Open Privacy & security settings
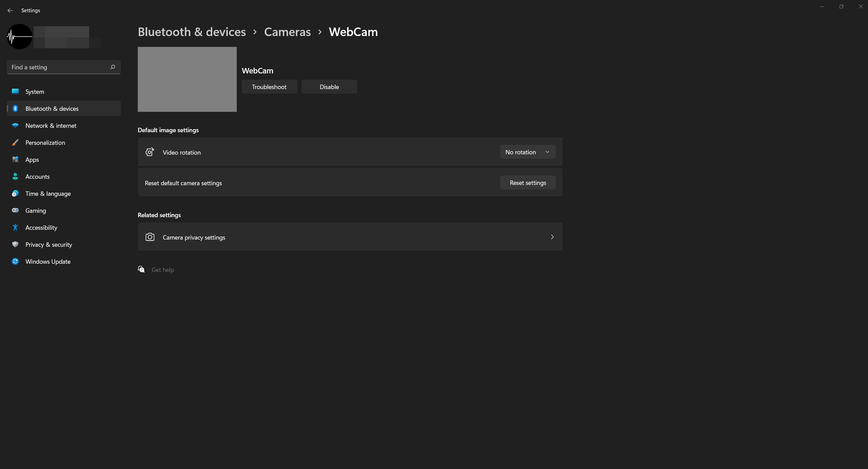 (64, 244)
